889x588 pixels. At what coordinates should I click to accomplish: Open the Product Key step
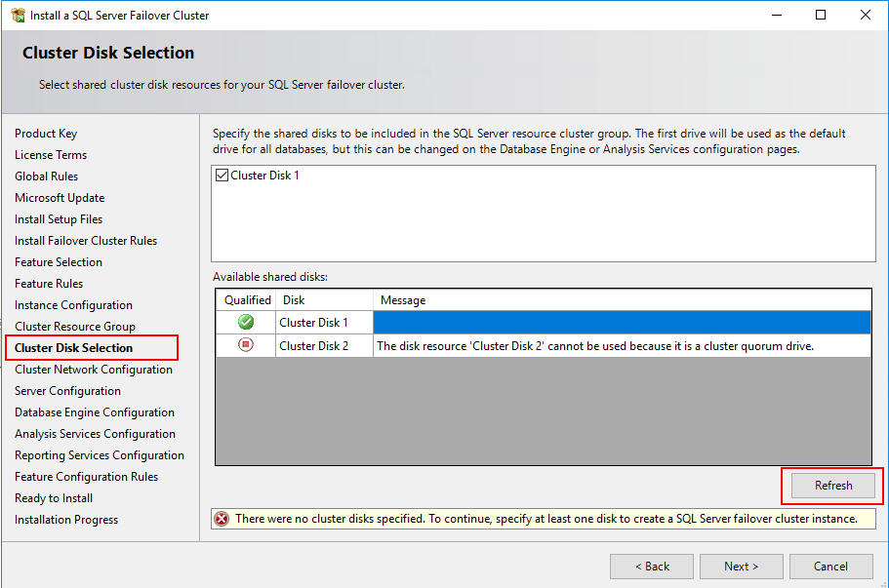(x=46, y=134)
